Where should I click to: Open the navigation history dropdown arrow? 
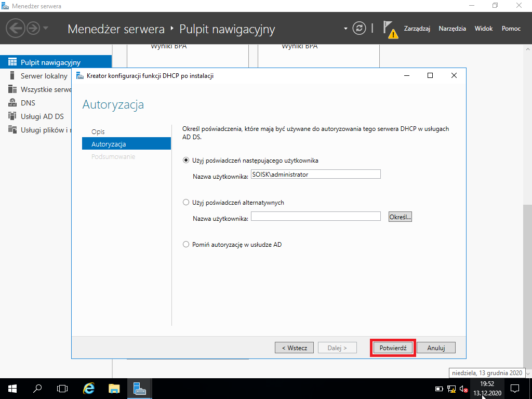coord(46,28)
